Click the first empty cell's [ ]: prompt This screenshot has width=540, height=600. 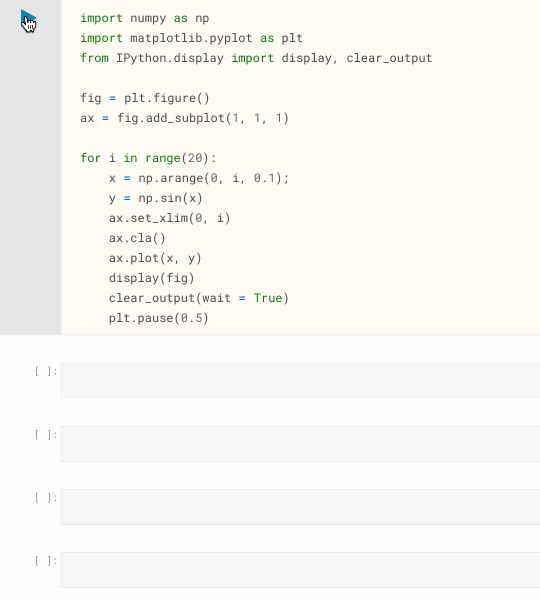(46, 371)
